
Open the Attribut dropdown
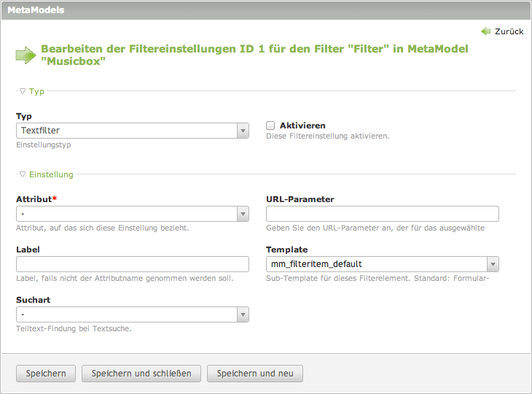[x=133, y=214]
